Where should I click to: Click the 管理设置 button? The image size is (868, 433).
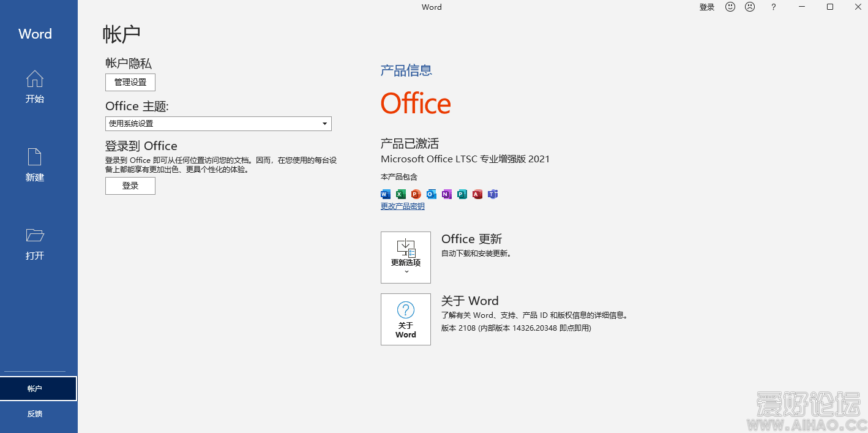click(130, 82)
